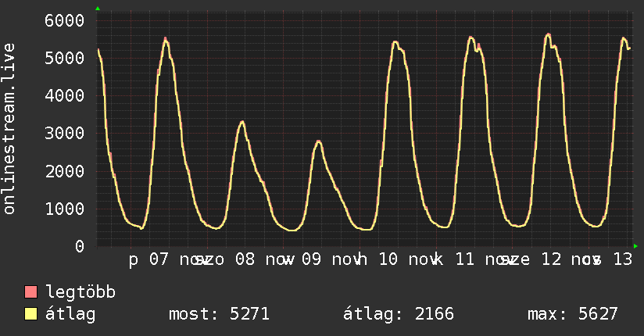Click the red legtöbb legend swatch
The image size is (644, 336).
tap(31, 293)
